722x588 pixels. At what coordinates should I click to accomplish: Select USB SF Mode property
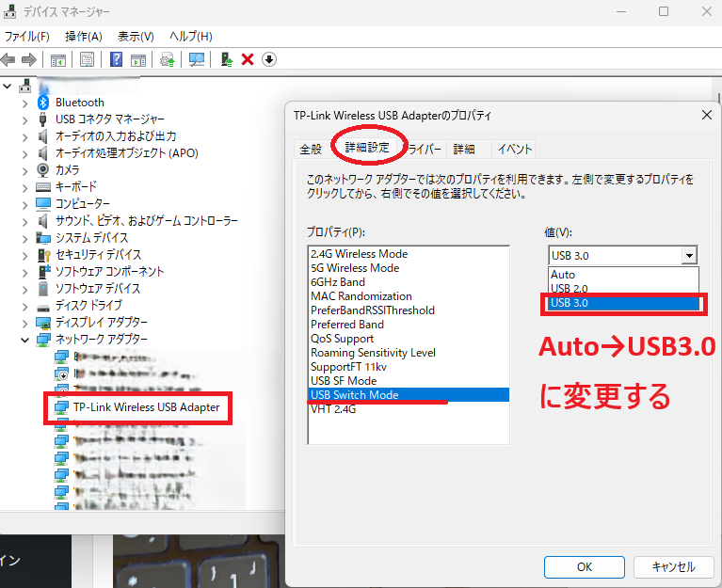pos(409,381)
